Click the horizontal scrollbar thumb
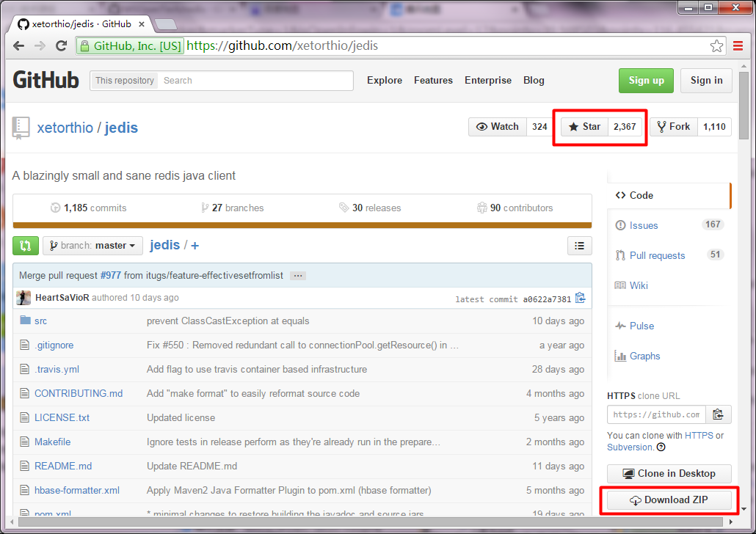 [x=370, y=522]
